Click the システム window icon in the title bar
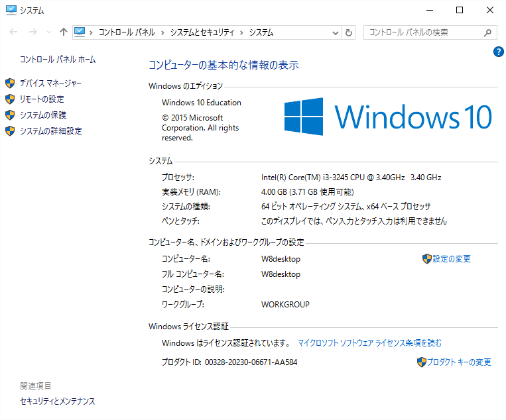Screen dimensions: 506x420 click(x=10, y=10)
